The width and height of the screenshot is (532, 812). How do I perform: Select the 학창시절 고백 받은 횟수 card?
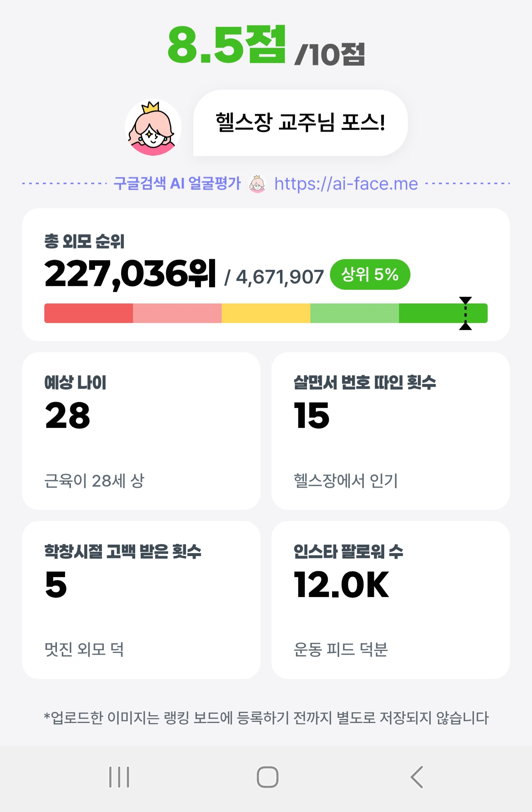(x=141, y=600)
